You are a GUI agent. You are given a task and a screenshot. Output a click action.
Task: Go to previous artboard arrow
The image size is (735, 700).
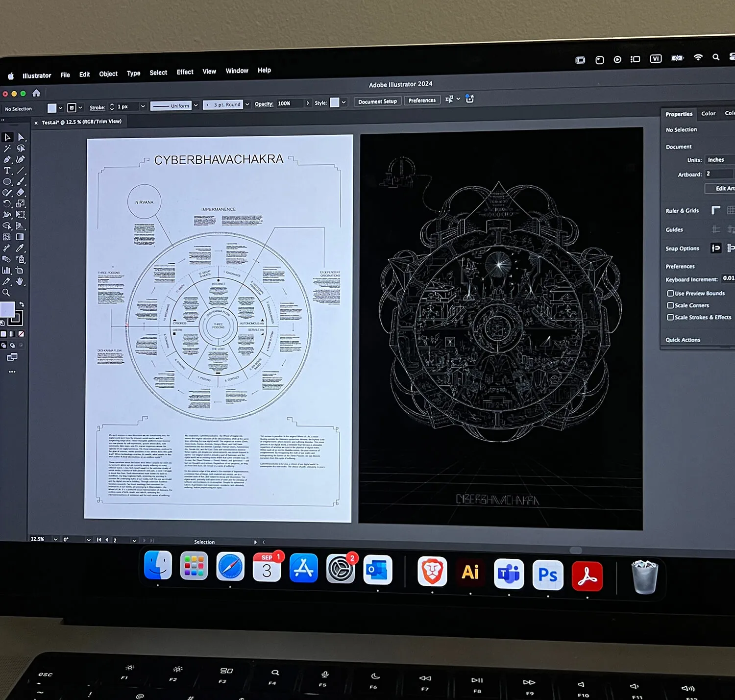pyautogui.click(x=107, y=540)
